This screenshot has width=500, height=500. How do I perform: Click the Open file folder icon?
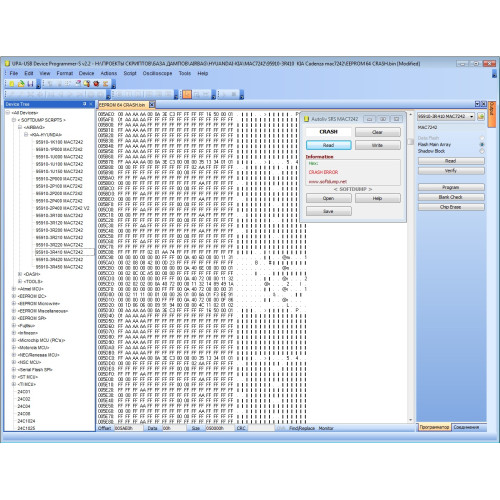[21, 84]
